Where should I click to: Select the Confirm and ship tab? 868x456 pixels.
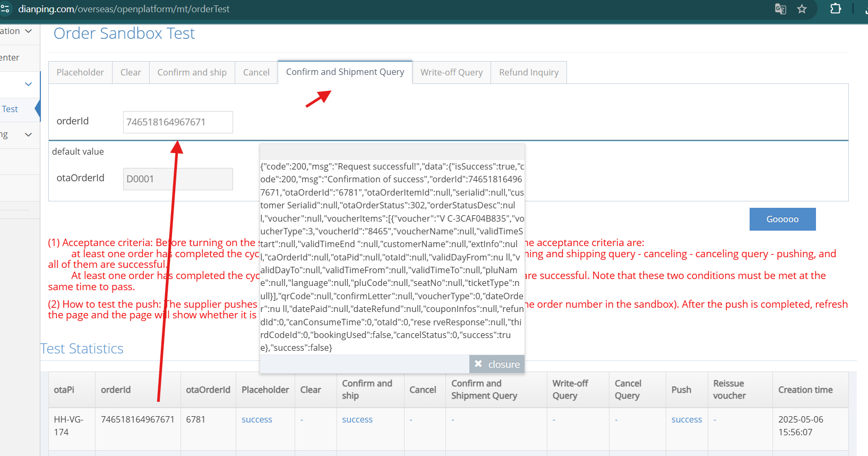[192, 73]
